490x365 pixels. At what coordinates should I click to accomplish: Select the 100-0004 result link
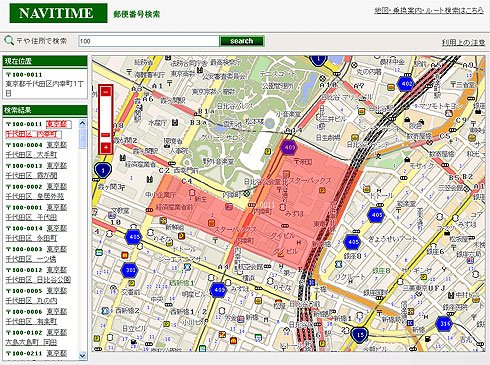click(x=37, y=150)
